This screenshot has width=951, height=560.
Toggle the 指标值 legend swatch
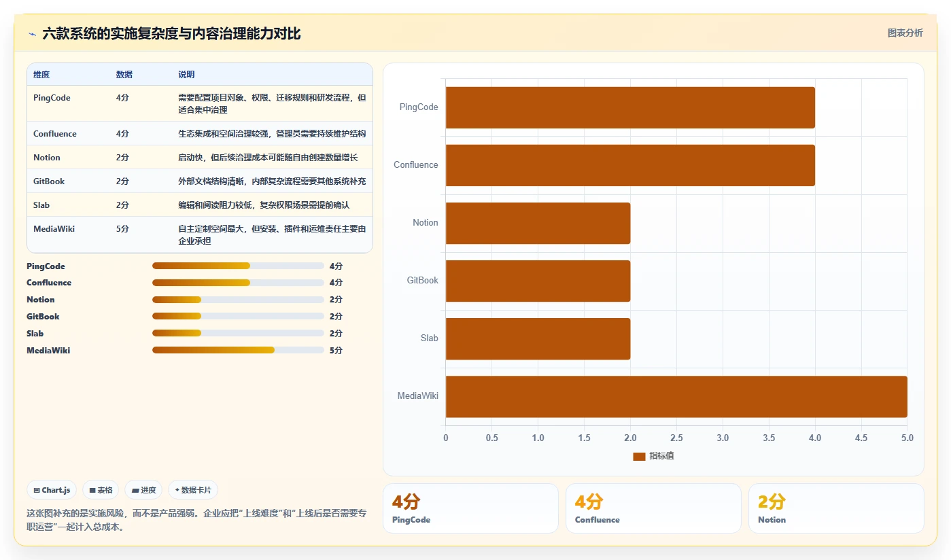coord(639,456)
